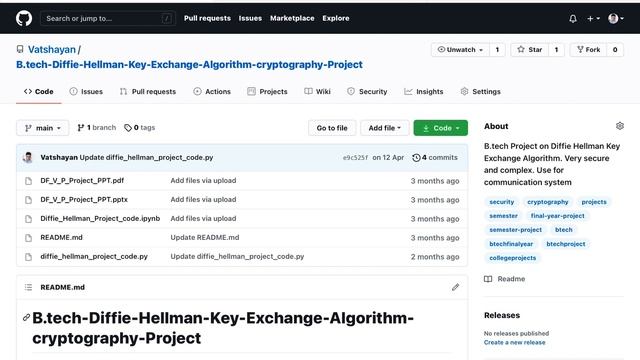Open Issues in the top navigation
Image resolution: width=640 pixels, height=360 pixels.
pyautogui.click(x=250, y=18)
